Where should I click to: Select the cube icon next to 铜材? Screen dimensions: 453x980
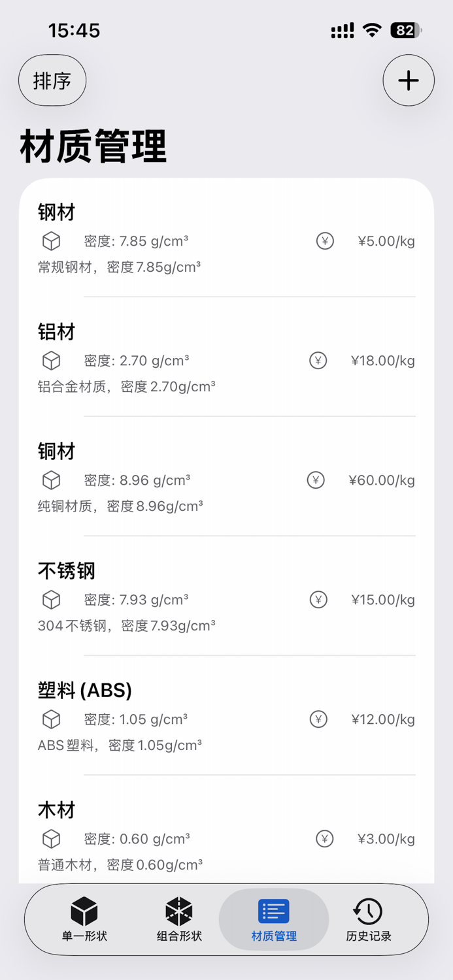[x=51, y=480]
